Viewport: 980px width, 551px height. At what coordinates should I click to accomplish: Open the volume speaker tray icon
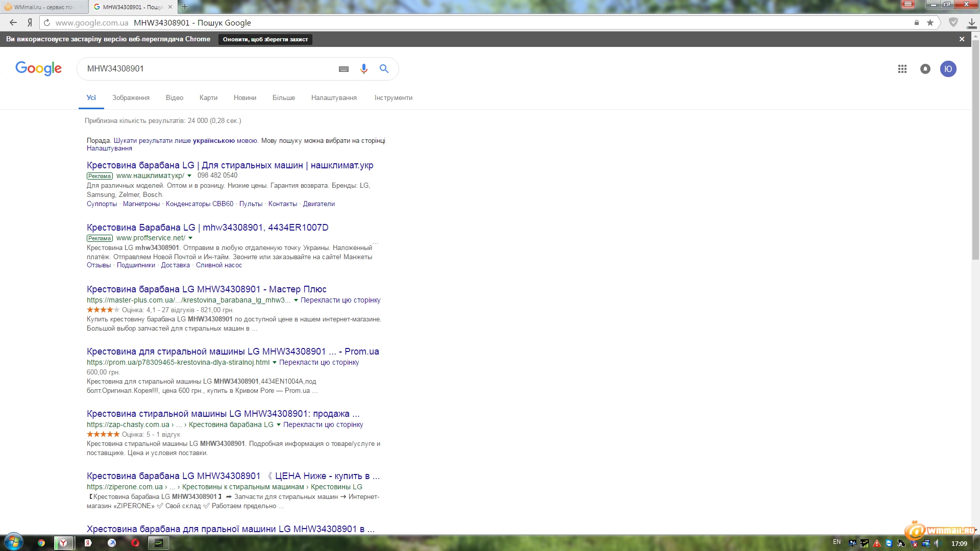pos(938,543)
